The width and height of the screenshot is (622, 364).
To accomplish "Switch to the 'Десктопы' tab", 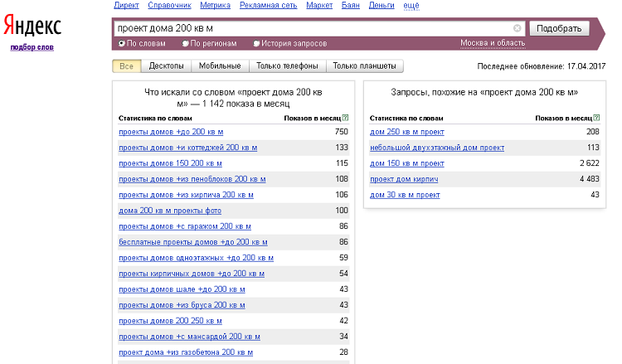I will coord(166,66).
